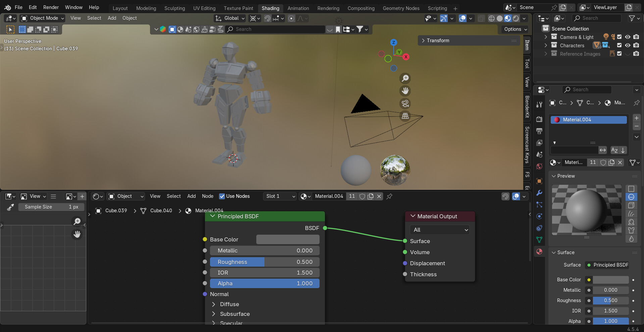
Task: Toggle viewport overlays display
Action: (462, 18)
